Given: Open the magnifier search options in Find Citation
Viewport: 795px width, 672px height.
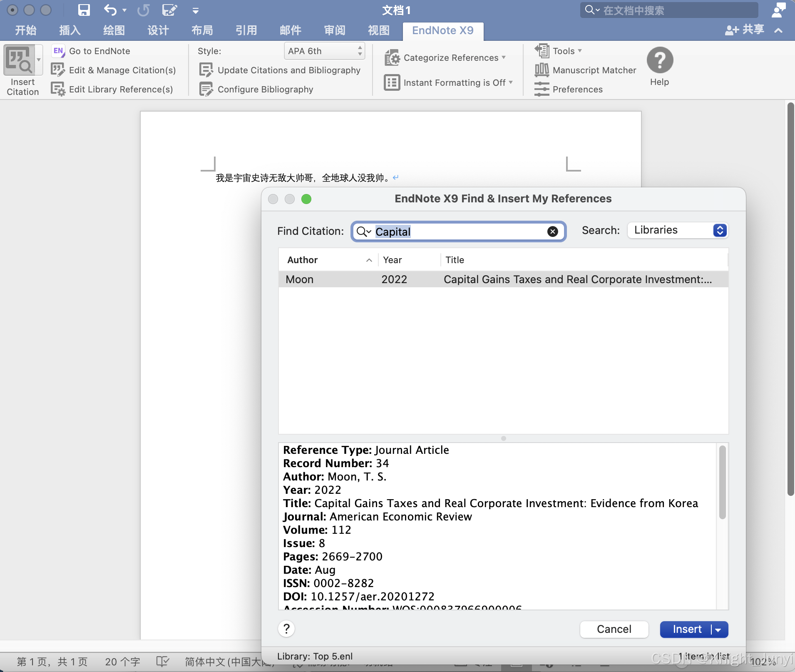Looking at the screenshot, I should 363,231.
